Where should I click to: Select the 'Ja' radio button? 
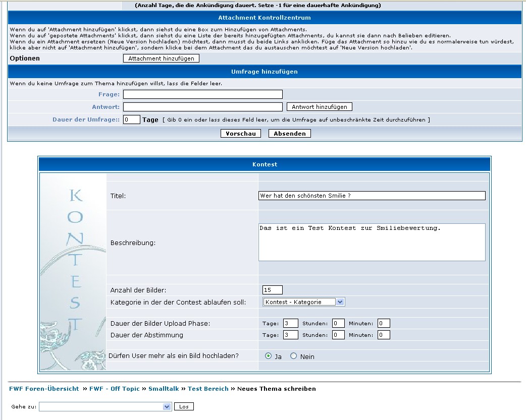pyautogui.click(x=268, y=356)
